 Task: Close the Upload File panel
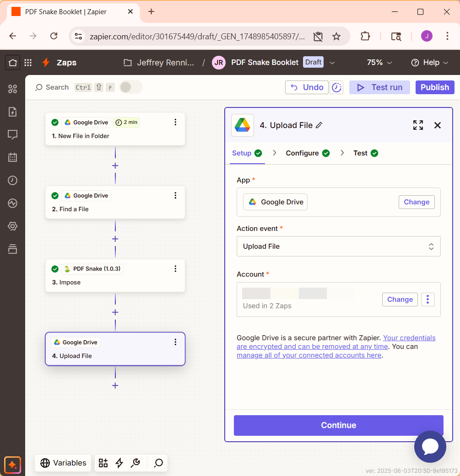(438, 125)
